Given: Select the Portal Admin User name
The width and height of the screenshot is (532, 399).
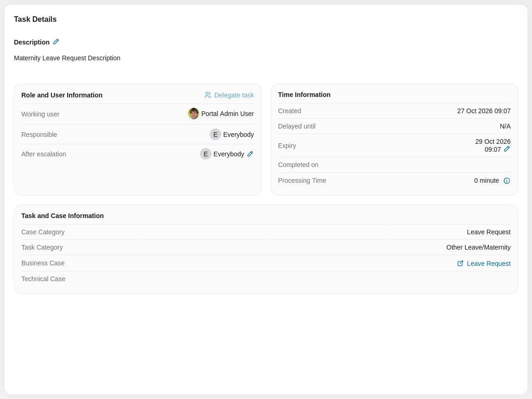Looking at the screenshot, I should [227, 114].
